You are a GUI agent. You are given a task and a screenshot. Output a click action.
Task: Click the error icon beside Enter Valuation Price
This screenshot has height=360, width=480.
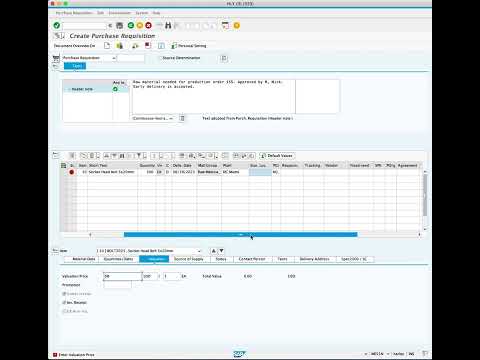[x=55, y=355]
